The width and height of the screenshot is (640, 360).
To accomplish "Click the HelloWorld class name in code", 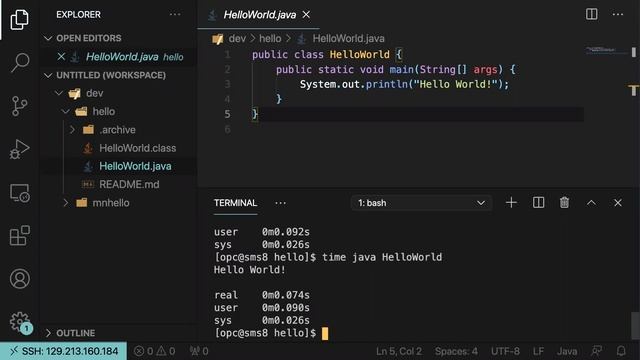I will click(x=360, y=54).
